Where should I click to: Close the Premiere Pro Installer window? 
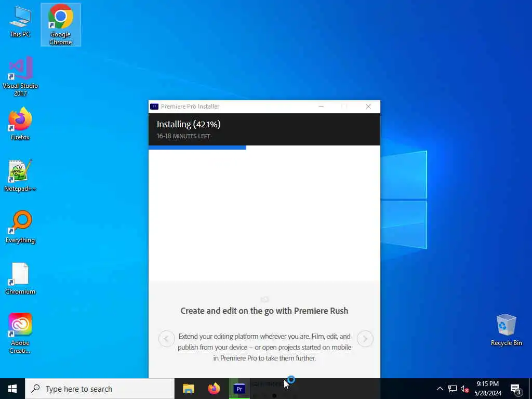368,107
